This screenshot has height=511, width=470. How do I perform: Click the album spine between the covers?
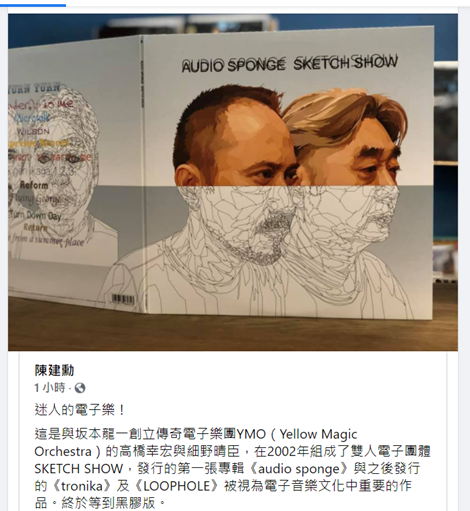coord(142,173)
